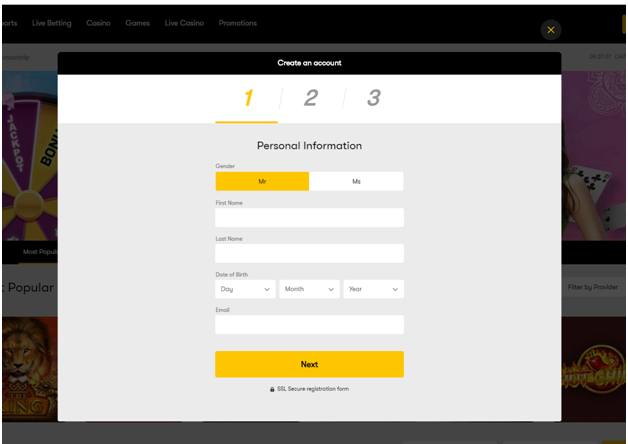
Task: Open Live Betting in the top menu
Action: tap(52, 23)
